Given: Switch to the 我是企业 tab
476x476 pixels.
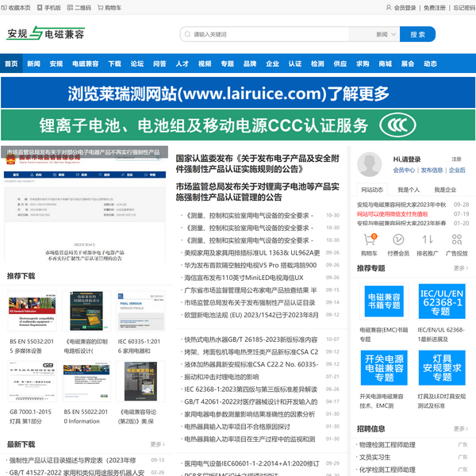Looking at the screenshot, I should coord(445,190).
